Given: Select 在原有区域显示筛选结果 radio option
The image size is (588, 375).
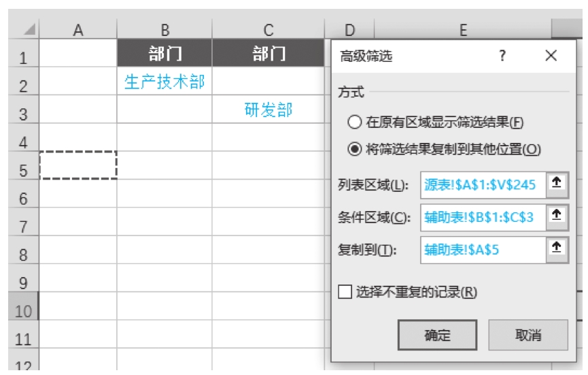Looking at the screenshot, I should coord(355,123).
